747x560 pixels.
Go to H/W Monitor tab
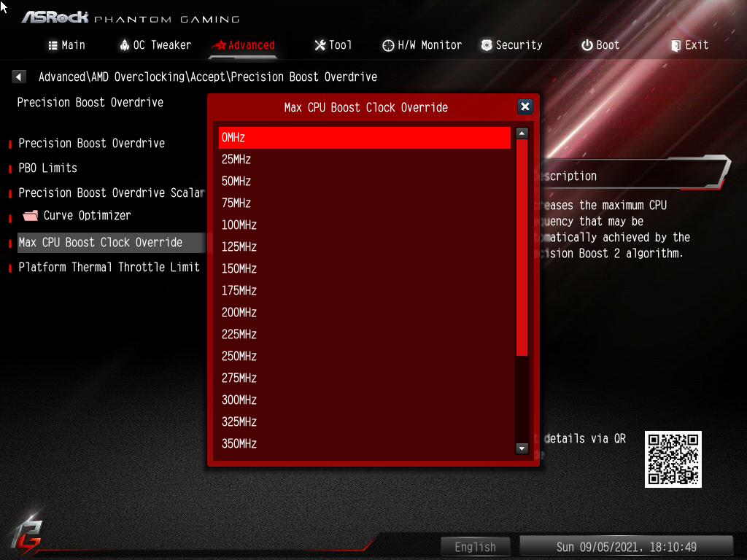422,45
